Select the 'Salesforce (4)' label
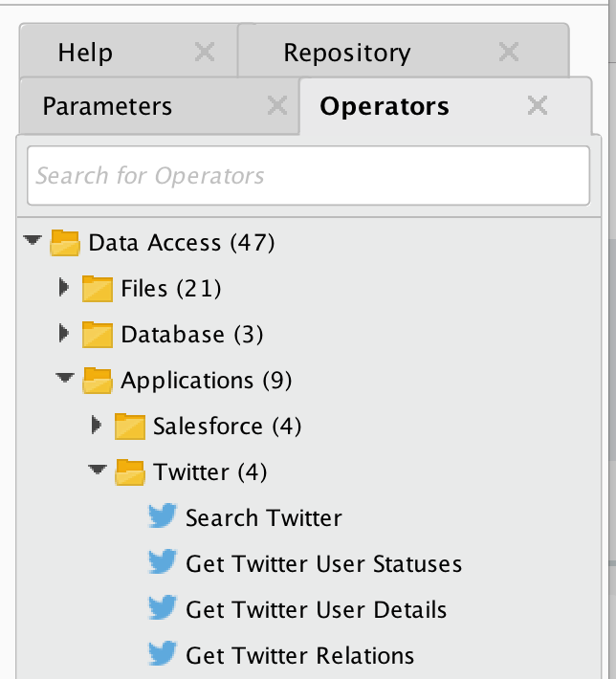Screen dimensions: 616x679 coord(227,427)
